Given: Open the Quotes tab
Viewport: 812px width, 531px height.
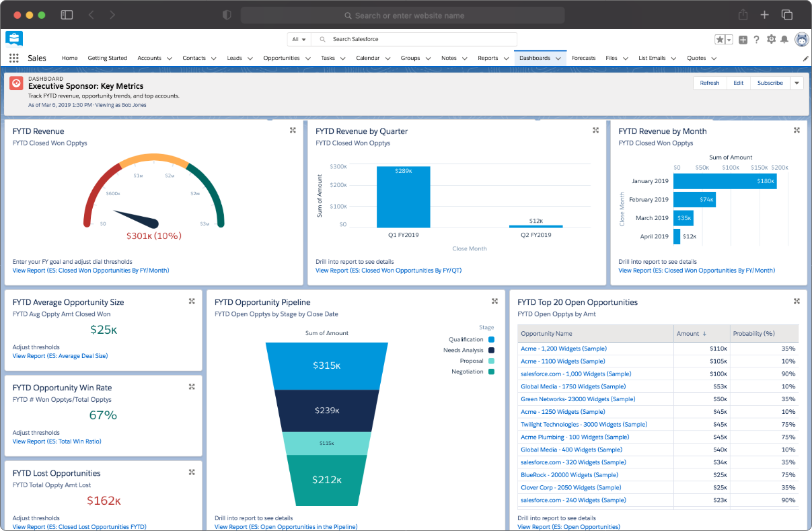Looking at the screenshot, I should (696, 59).
